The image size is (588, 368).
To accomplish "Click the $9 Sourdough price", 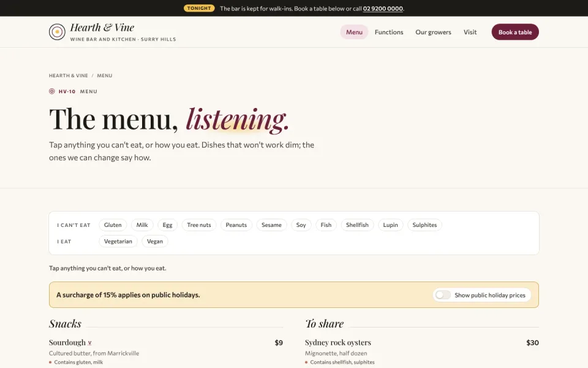I will [x=279, y=342].
